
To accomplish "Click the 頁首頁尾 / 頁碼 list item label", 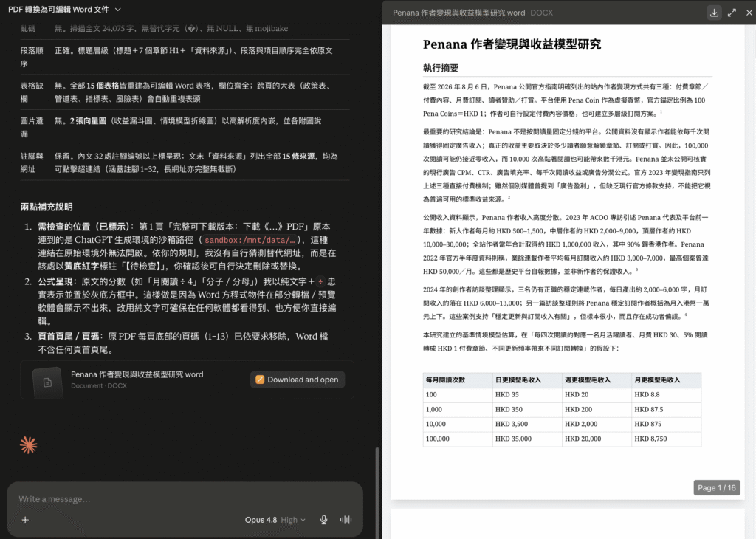I will [69, 337].
